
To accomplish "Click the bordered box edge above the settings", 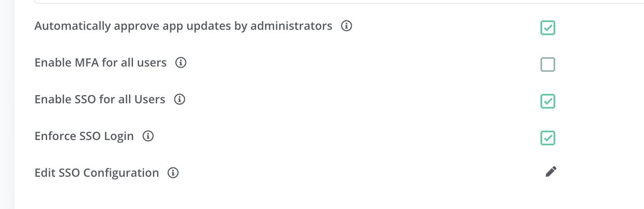I will (327, 2).
